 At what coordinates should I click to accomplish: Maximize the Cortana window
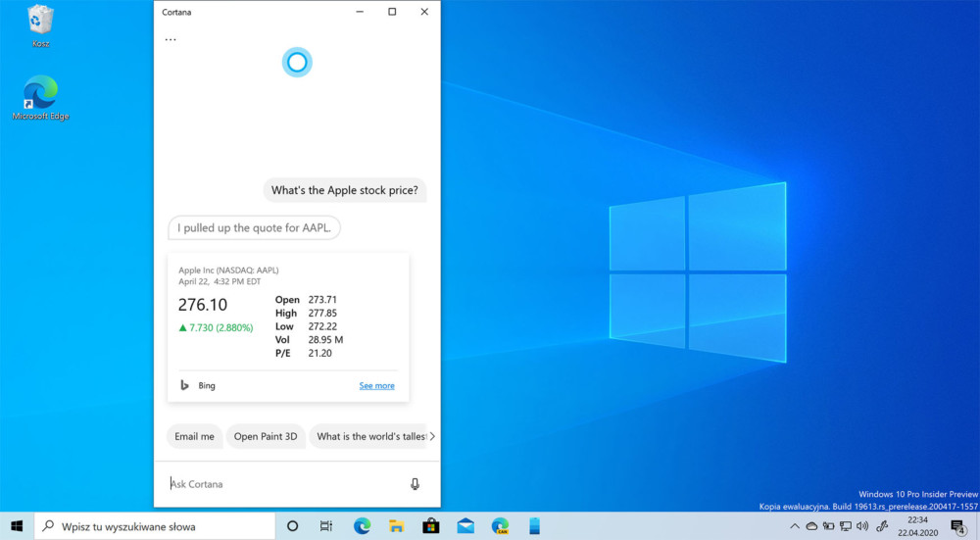click(x=392, y=11)
